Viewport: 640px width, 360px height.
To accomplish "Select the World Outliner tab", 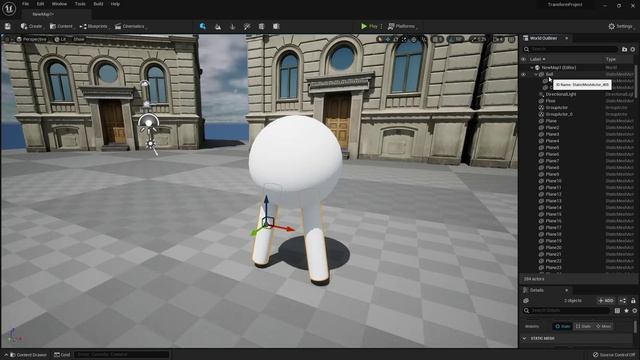I will [543, 38].
